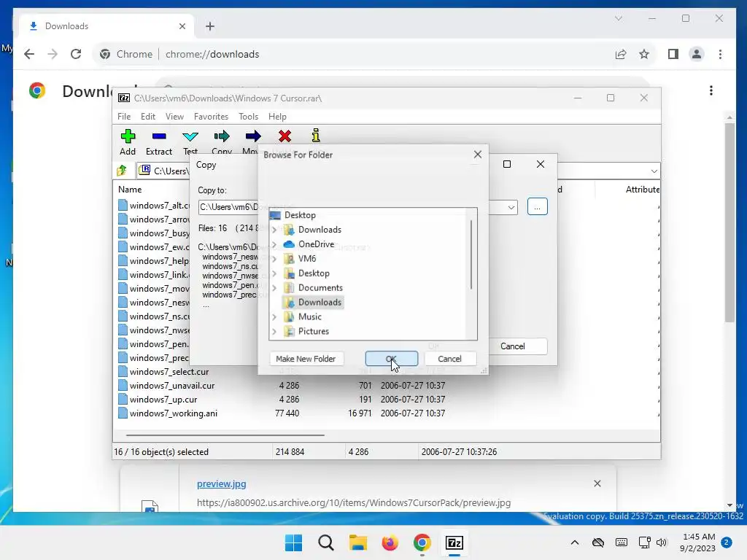This screenshot has height=560, width=747.
Task: Open the Tools menu in 7-Zip
Action: click(x=248, y=117)
